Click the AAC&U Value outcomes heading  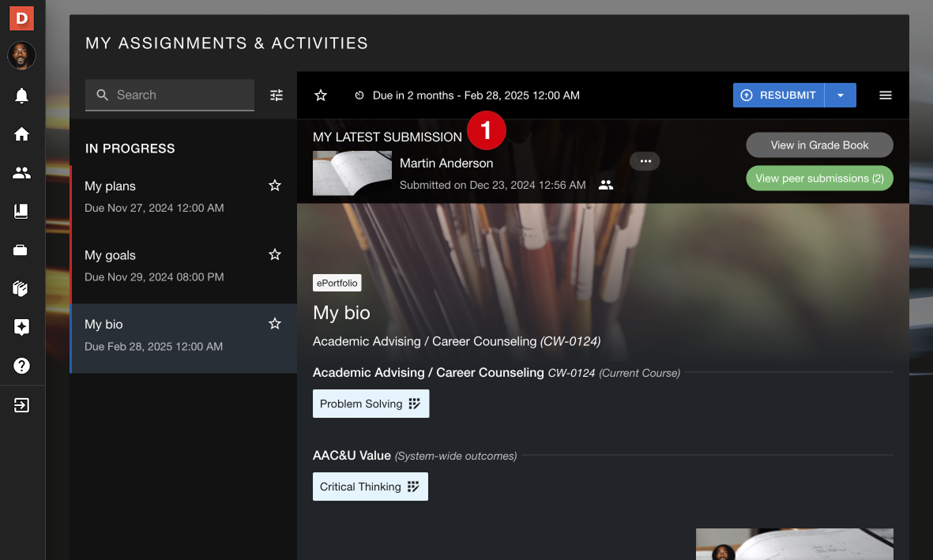pos(415,456)
